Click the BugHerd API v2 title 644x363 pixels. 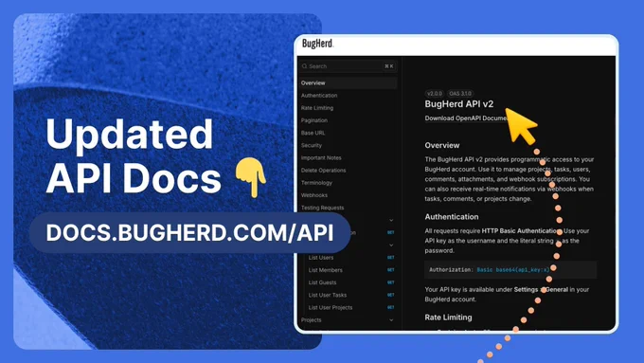[x=459, y=104]
